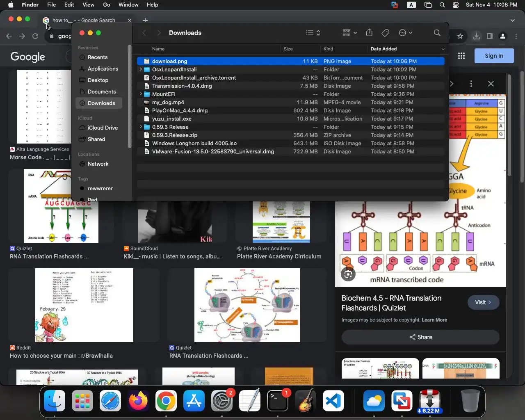Click the Share button under image
Image resolution: width=525 pixels, height=420 pixels.
(420, 337)
